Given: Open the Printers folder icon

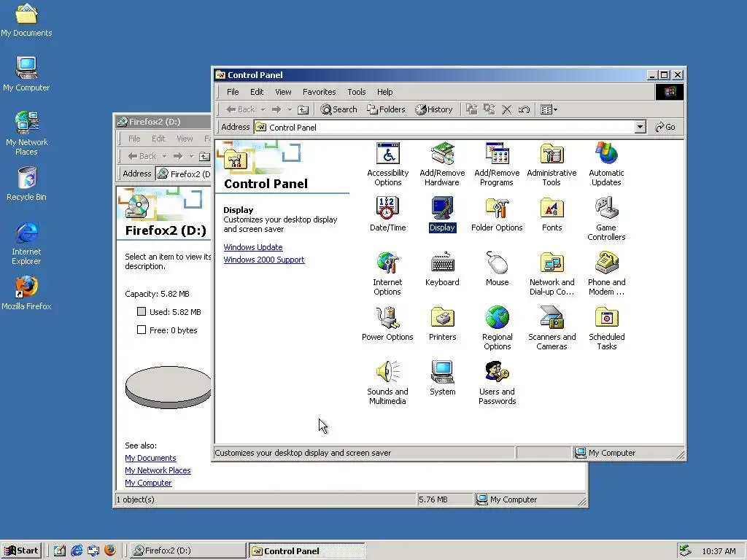Looking at the screenshot, I should point(443,324).
